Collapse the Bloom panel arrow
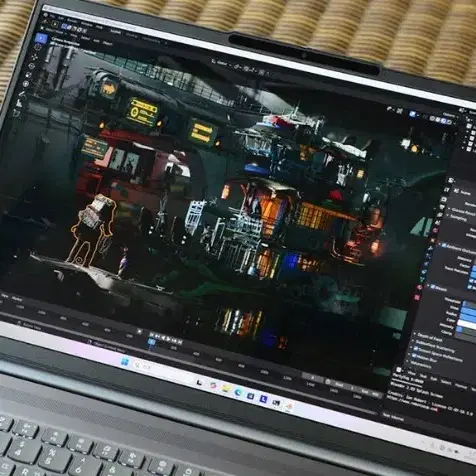476x476 pixels. pos(428,285)
